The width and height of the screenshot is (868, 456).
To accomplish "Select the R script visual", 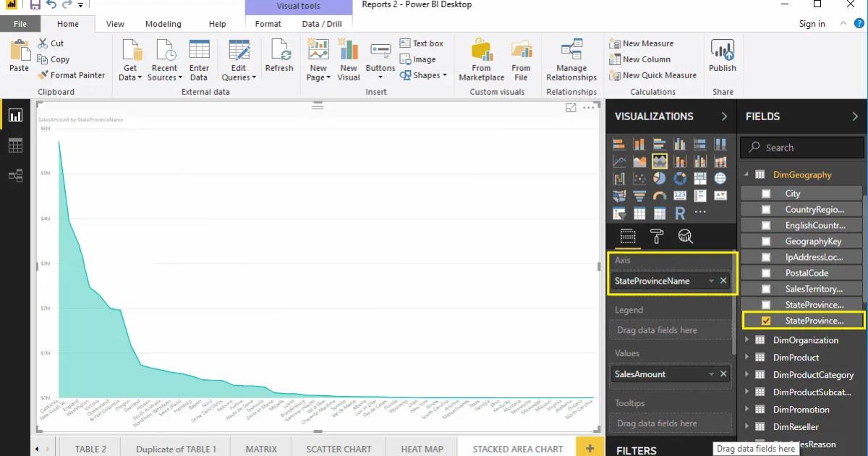I will [679, 212].
